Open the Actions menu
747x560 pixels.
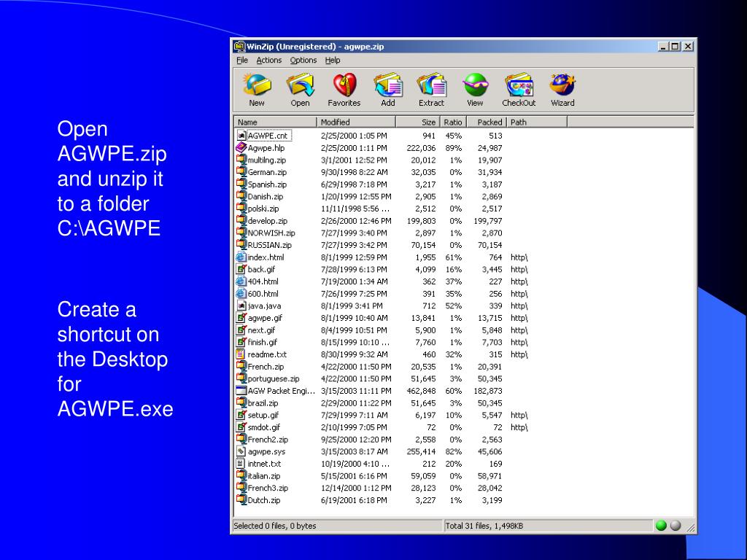(268, 60)
